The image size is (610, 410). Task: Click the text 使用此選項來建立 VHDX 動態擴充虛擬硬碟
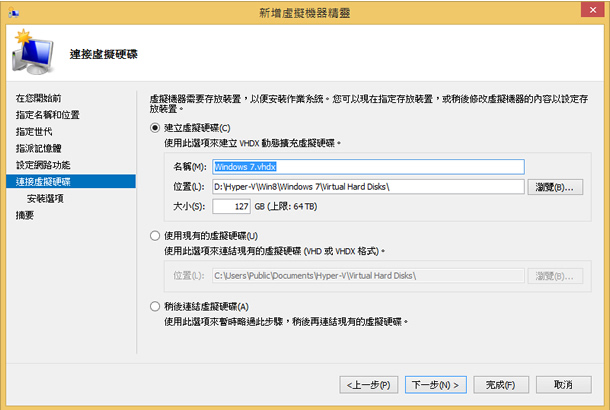(250, 144)
